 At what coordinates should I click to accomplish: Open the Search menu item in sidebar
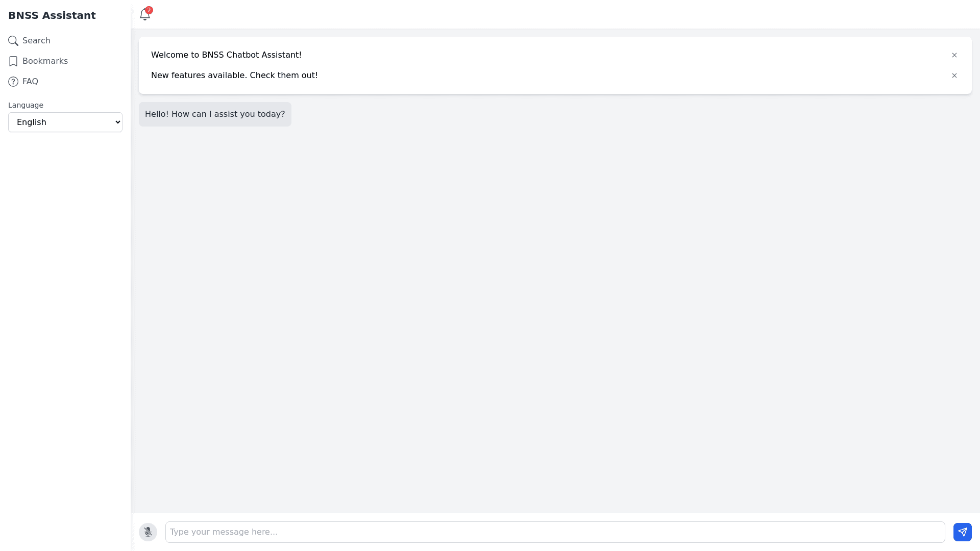(36, 41)
